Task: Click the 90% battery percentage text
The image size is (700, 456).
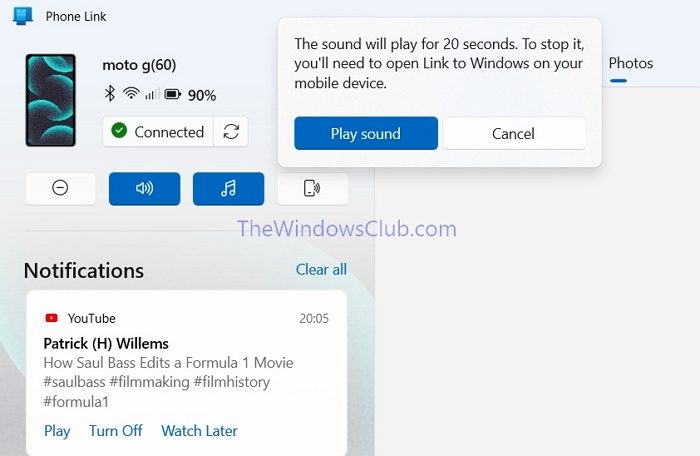Action: [202, 95]
